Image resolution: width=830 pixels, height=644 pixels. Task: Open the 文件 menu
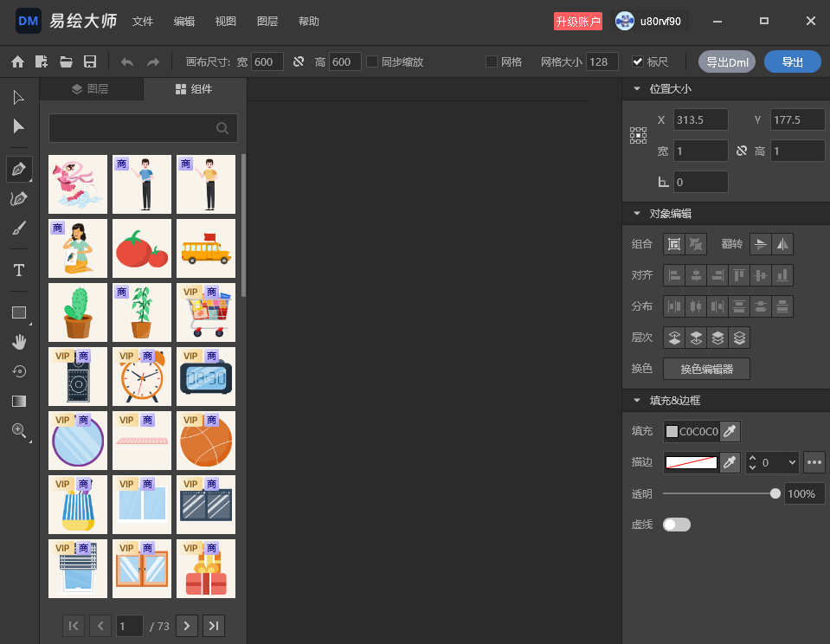coord(143,21)
